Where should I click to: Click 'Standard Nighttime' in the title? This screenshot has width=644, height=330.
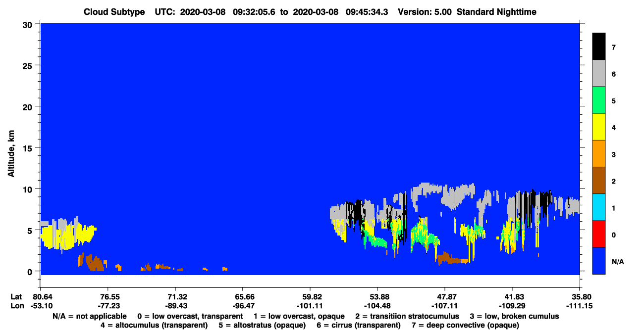[x=496, y=11]
